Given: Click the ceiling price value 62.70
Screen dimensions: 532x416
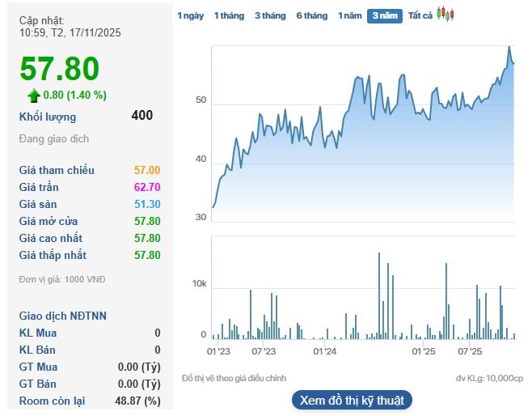Looking at the screenshot, I should 147,187.
